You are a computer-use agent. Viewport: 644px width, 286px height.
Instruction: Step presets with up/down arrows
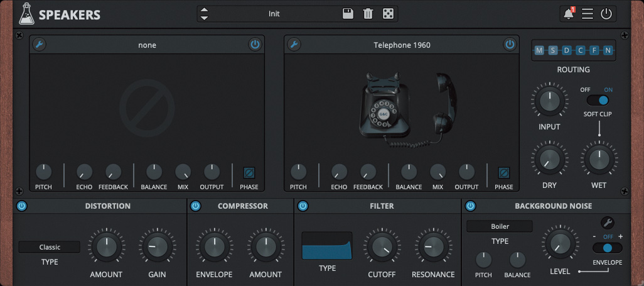click(204, 14)
